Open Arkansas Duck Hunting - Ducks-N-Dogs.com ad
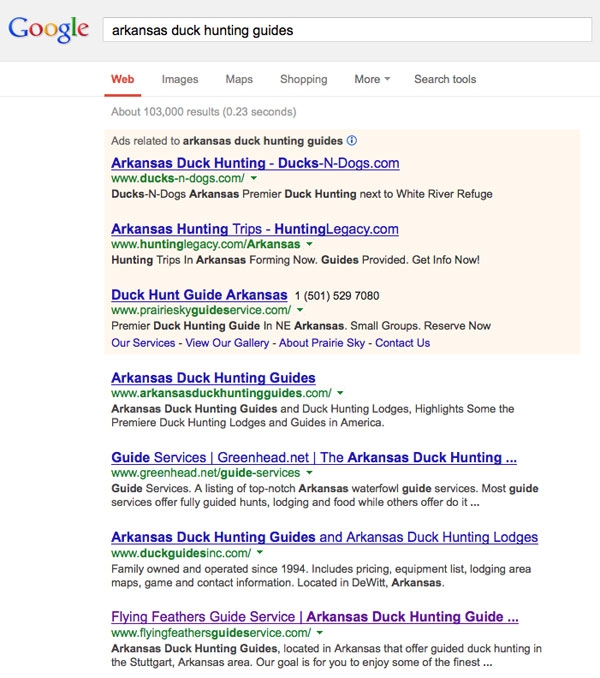600x678 pixels. [255, 163]
